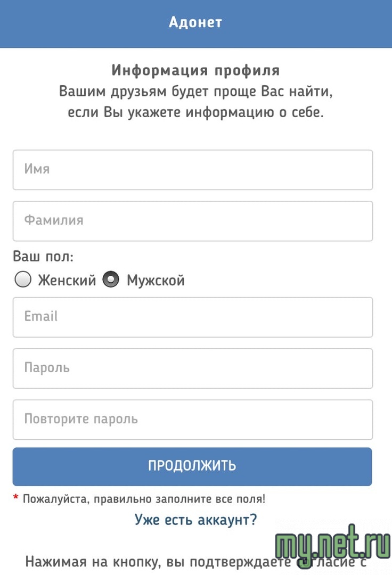Click into the Email field

point(192,317)
